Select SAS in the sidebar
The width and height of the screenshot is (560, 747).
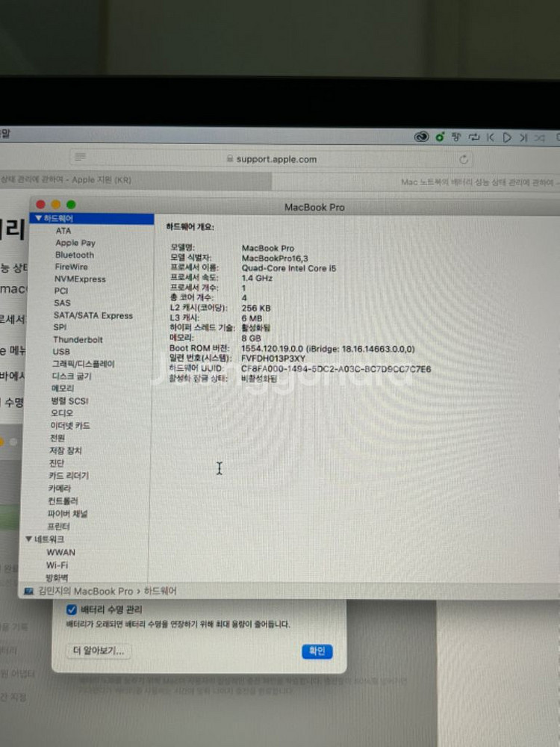pyautogui.click(x=62, y=303)
